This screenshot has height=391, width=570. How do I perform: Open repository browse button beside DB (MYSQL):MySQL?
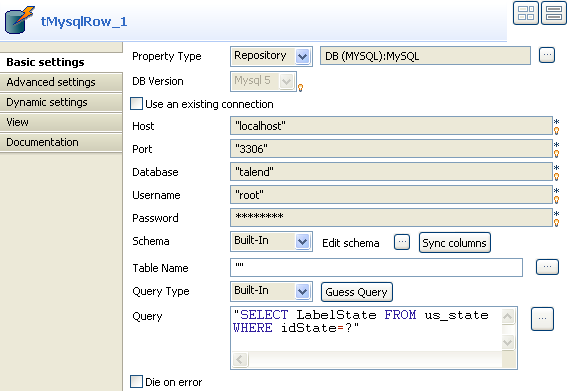pyautogui.click(x=547, y=55)
